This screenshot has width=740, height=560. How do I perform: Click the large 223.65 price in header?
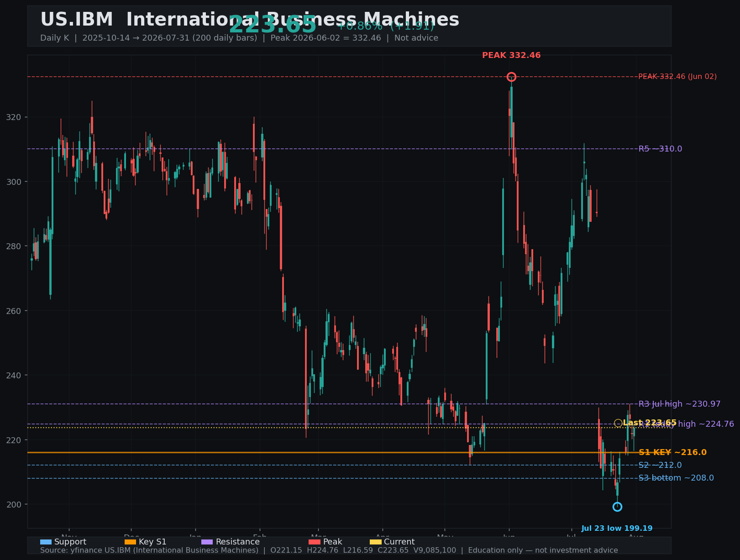click(x=273, y=25)
